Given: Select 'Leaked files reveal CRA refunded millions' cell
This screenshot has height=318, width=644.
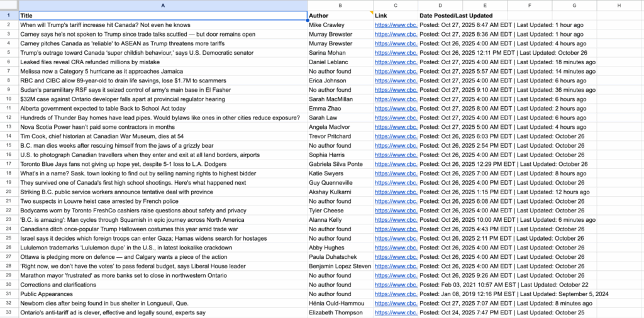Looking at the screenshot, I should tap(163, 62).
